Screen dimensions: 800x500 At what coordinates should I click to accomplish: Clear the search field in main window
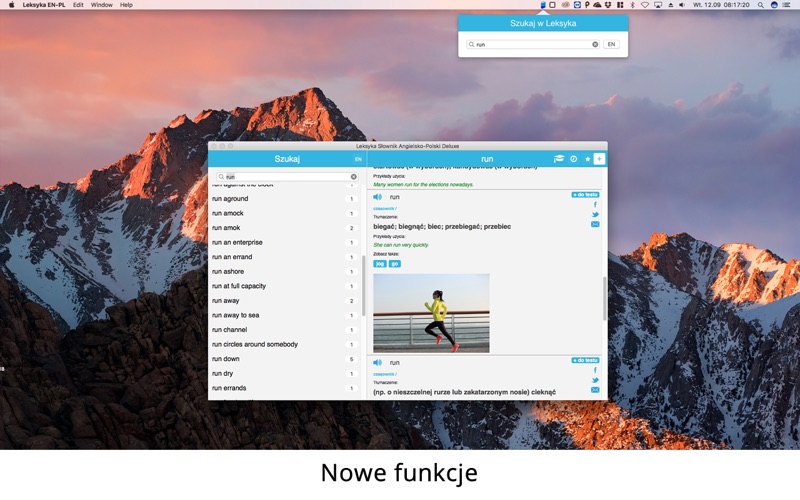(354, 177)
